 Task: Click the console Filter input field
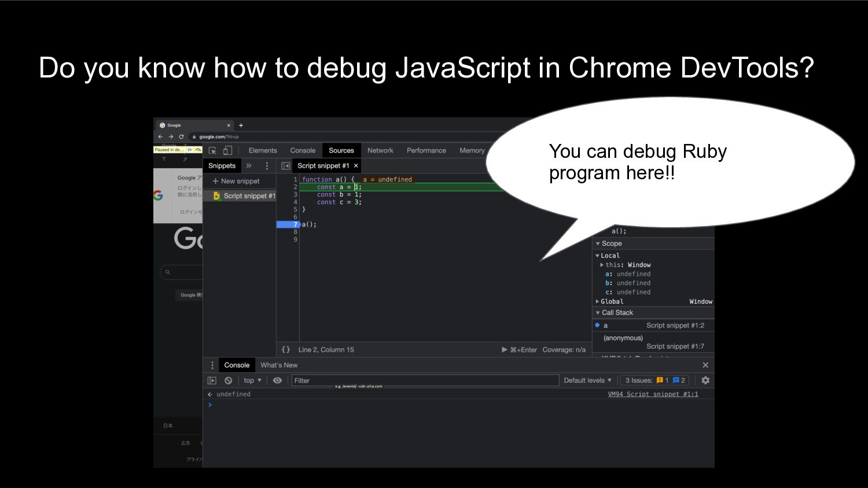(x=425, y=380)
